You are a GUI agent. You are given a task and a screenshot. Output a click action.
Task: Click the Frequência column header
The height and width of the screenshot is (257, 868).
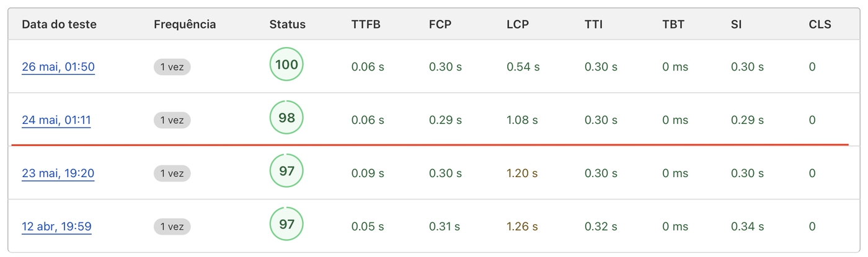[185, 25]
